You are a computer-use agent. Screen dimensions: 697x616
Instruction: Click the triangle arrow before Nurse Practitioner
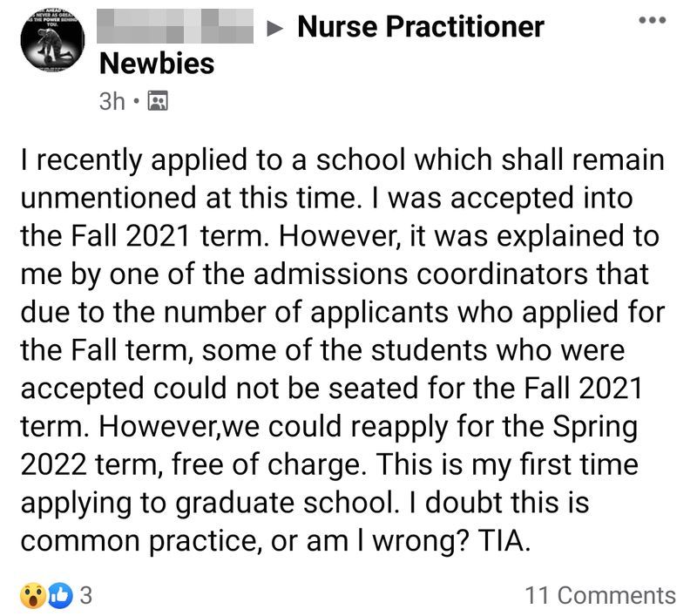click(x=275, y=29)
